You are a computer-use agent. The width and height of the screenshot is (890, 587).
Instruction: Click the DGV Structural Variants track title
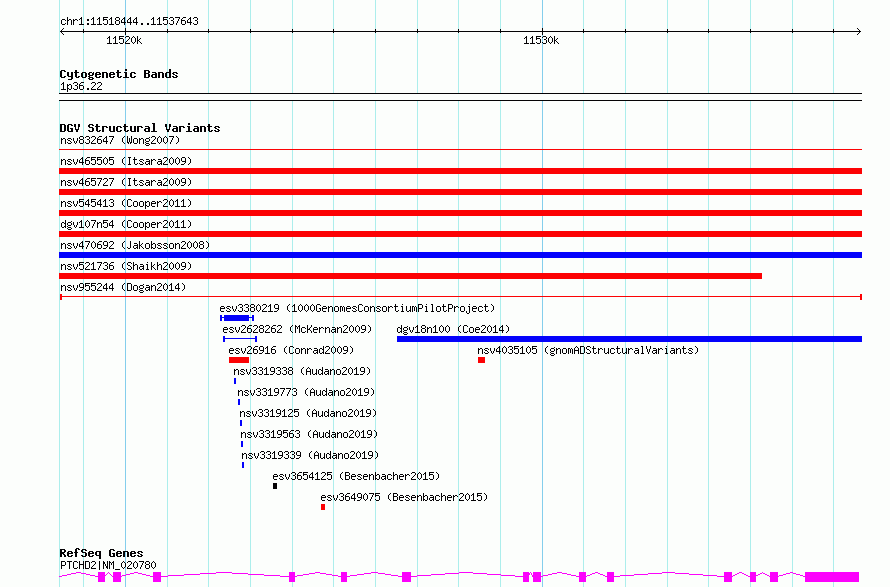[140, 128]
